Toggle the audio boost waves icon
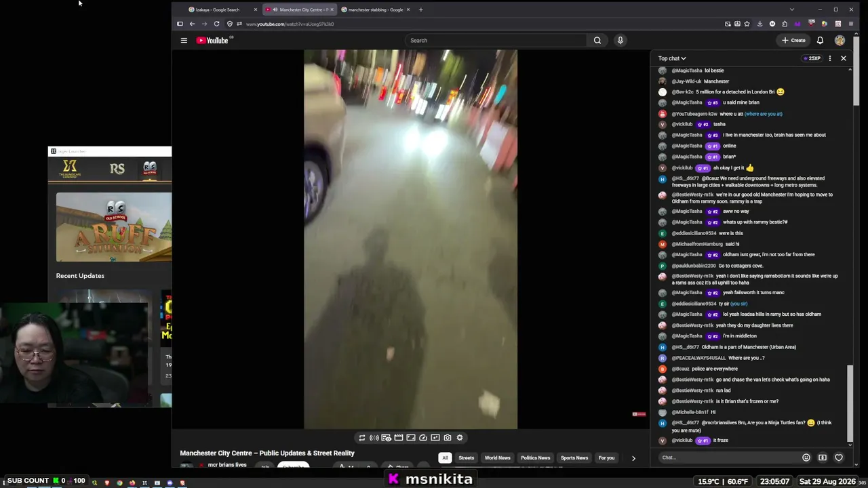Screen dimensions: 868x488 click(x=374, y=438)
